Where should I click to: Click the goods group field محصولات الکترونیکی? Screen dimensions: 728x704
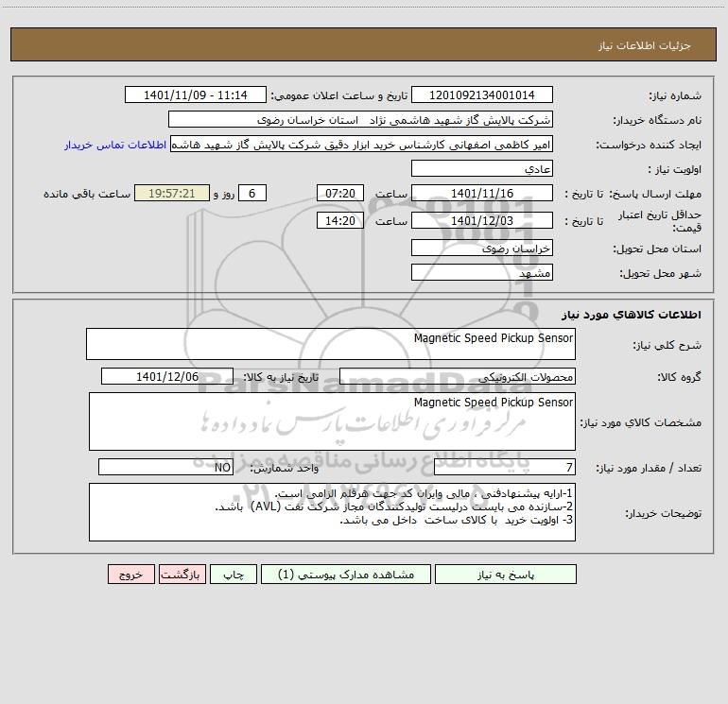point(458,376)
